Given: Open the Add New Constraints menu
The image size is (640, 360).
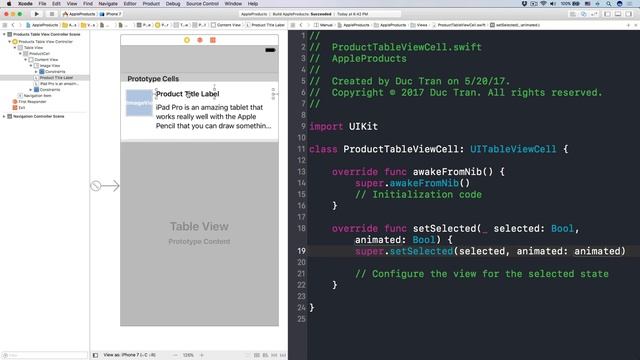Looking at the screenshot, I should coord(274,355).
